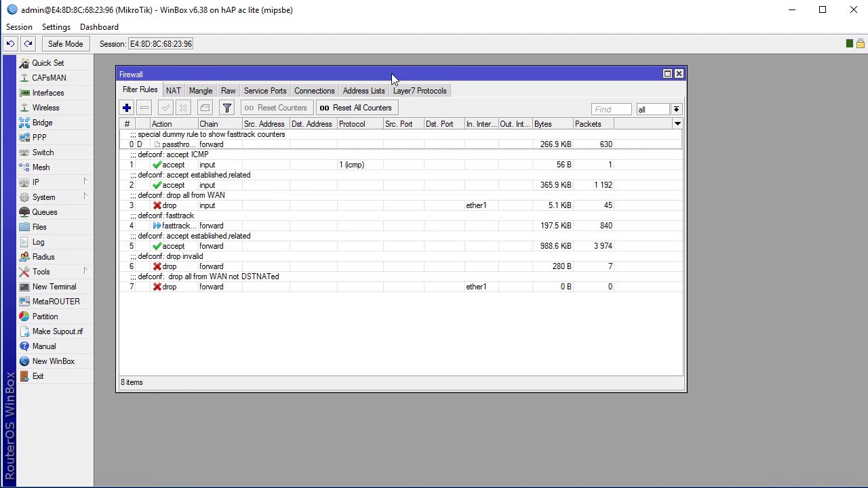Select rule 3 drop input ether1 row
The width and height of the screenshot is (868, 488).
[401, 205]
